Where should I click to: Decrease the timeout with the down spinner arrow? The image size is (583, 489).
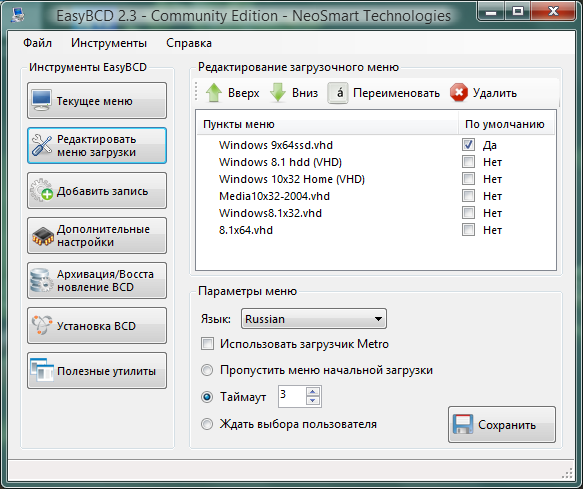[x=312, y=401]
